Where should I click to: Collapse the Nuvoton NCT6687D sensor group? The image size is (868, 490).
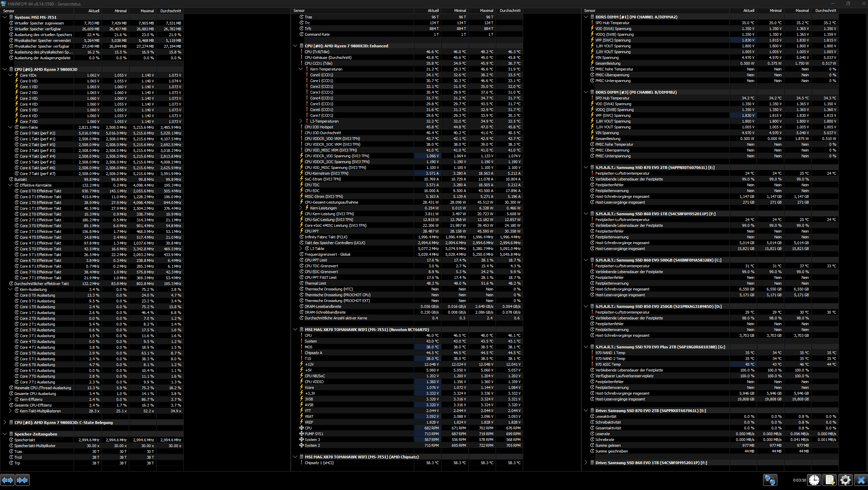point(295,330)
